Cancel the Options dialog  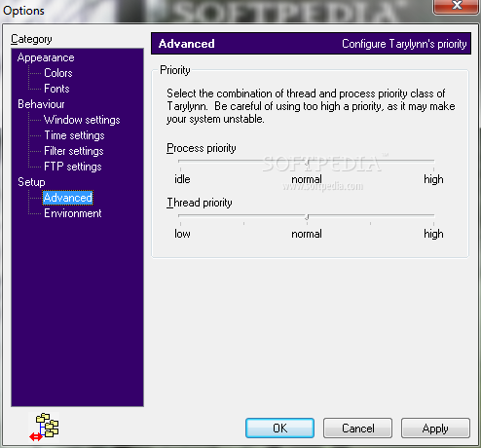(357, 429)
